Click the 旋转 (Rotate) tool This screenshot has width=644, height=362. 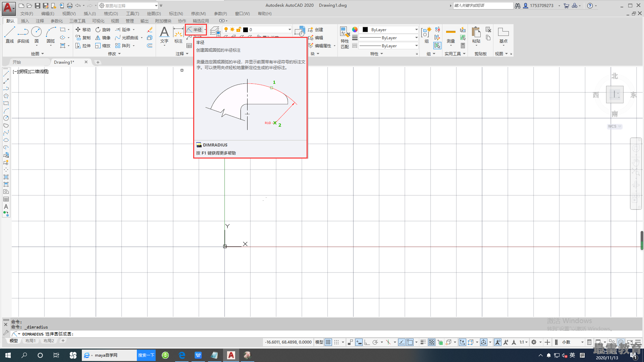click(x=103, y=29)
